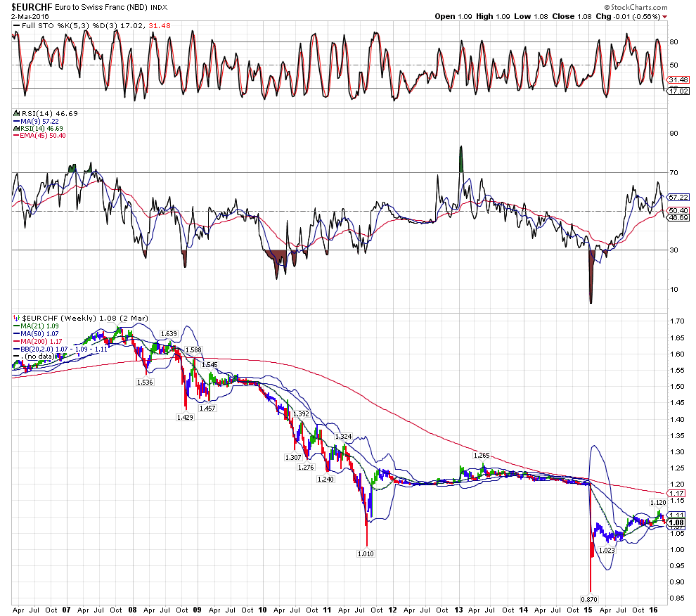
Task: Click the EMA(45) 50.40 legend entry
Action: pos(38,136)
